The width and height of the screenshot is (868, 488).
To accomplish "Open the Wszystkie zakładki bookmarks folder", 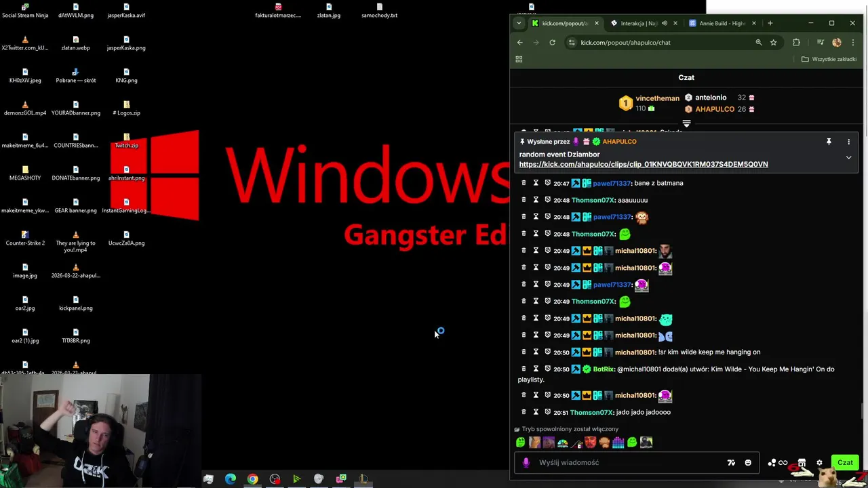I will 829,59.
